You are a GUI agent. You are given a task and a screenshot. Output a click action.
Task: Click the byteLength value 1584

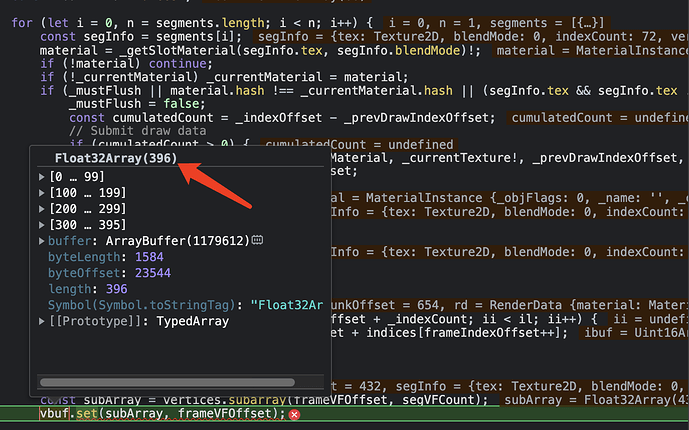click(x=149, y=257)
